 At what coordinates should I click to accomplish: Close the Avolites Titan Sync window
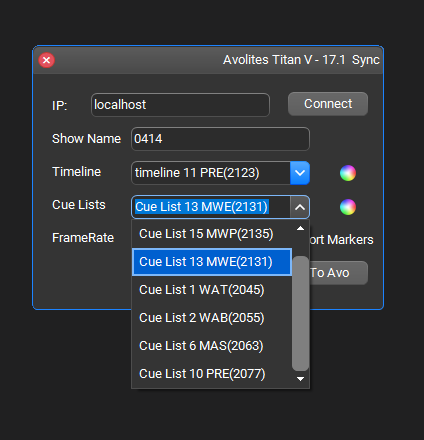point(47,60)
